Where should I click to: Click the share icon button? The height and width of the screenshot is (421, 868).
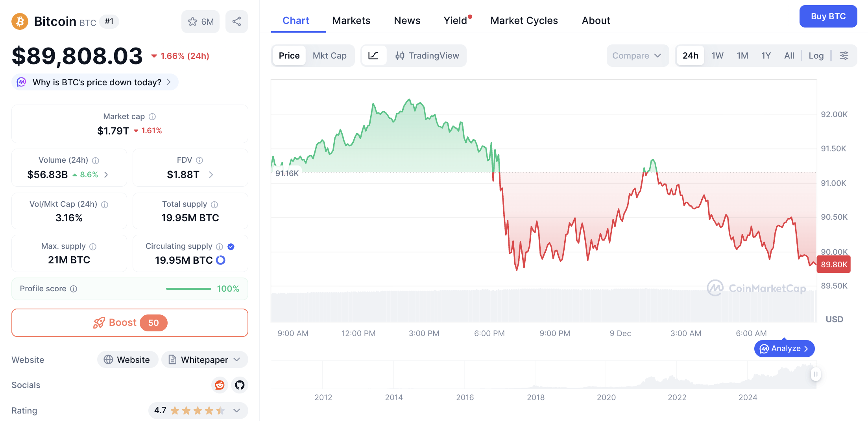pos(236,22)
